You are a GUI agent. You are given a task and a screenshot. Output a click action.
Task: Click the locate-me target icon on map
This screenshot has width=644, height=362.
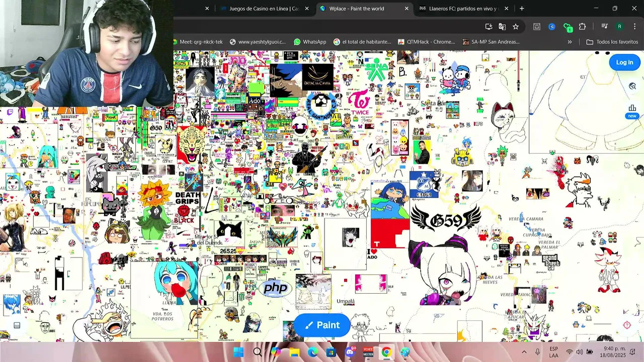coord(627,325)
